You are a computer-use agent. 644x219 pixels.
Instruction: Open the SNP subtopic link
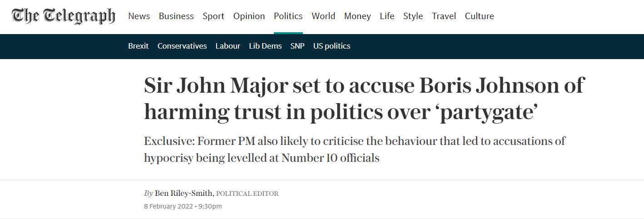tap(297, 46)
